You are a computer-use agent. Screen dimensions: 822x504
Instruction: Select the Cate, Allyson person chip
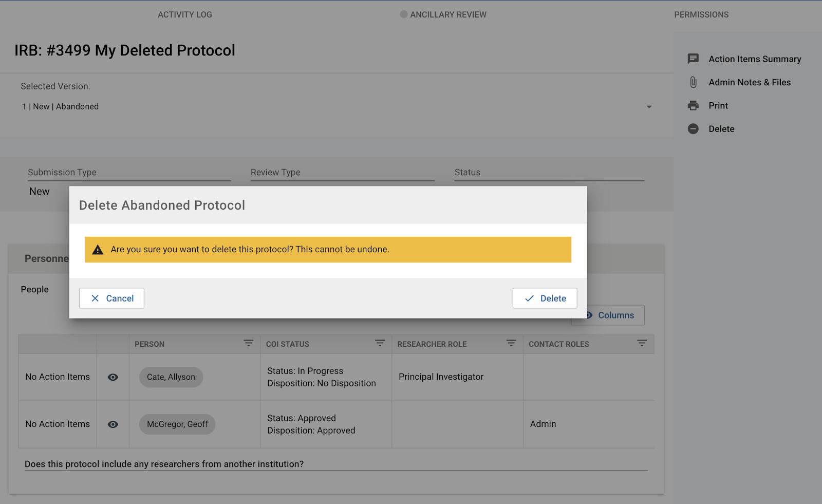(x=171, y=377)
